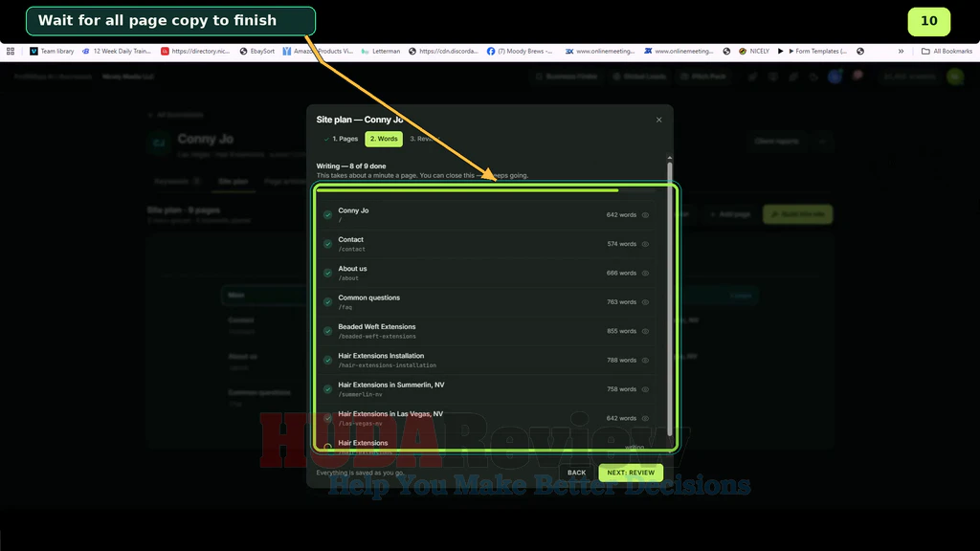980x551 pixels.
Task: Click the "/contact" page path
Action: 352,250
